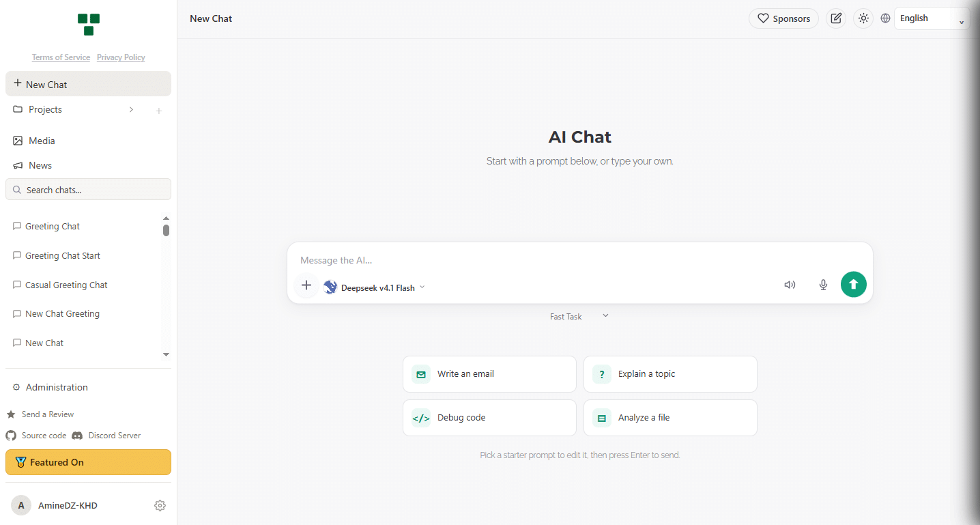Click the chat list scroll up arrow
This screenshot has height=525, width=980.
coord(166,218)
